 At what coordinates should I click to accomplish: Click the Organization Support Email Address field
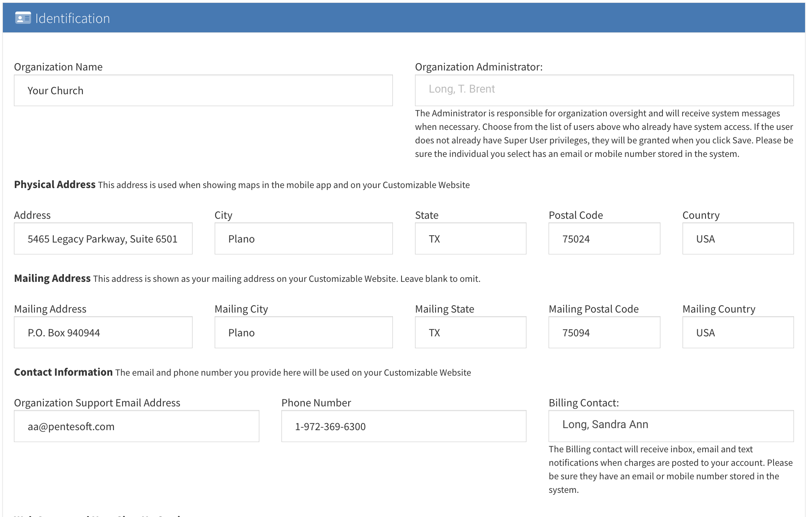tap(136, 426)
